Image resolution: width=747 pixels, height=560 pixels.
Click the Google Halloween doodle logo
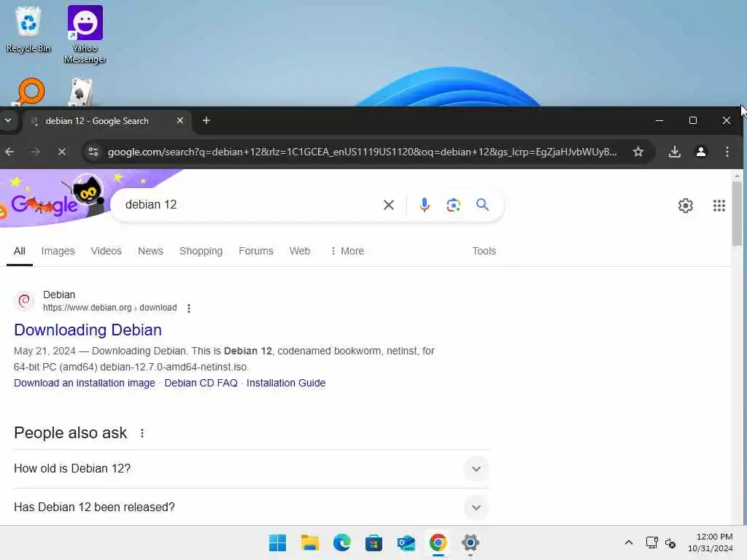[x=53, y=199]
